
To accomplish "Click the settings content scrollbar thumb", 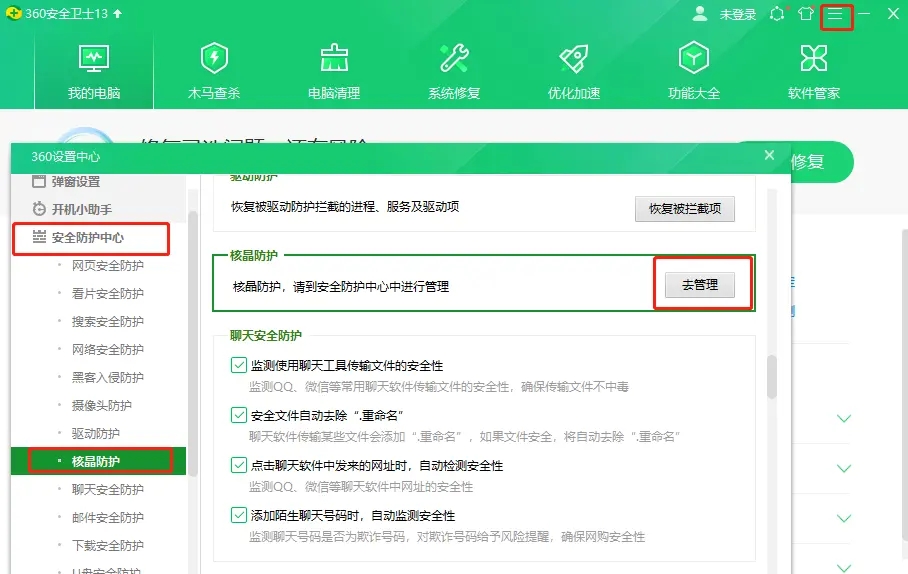I will point(772,376).
